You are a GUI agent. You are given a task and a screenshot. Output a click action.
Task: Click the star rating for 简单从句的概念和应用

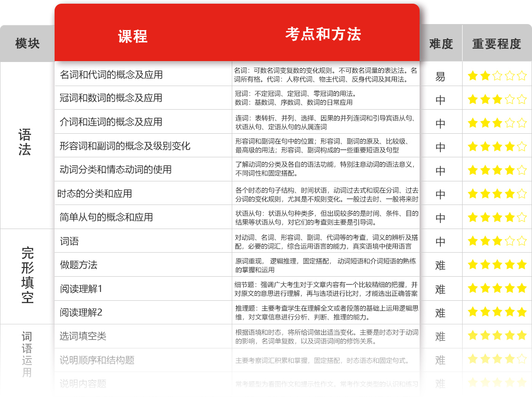(x=497, y=217)
